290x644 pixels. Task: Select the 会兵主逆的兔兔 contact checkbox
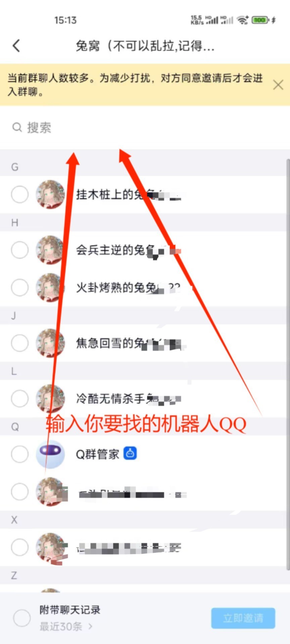point(20,250)
